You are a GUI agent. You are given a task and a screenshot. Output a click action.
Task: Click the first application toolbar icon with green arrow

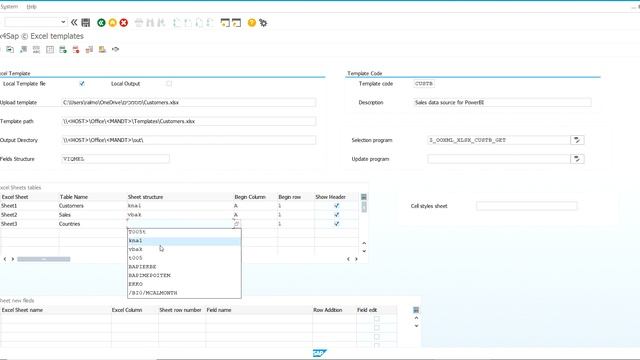pyautogui.click(x=10, y=49)
